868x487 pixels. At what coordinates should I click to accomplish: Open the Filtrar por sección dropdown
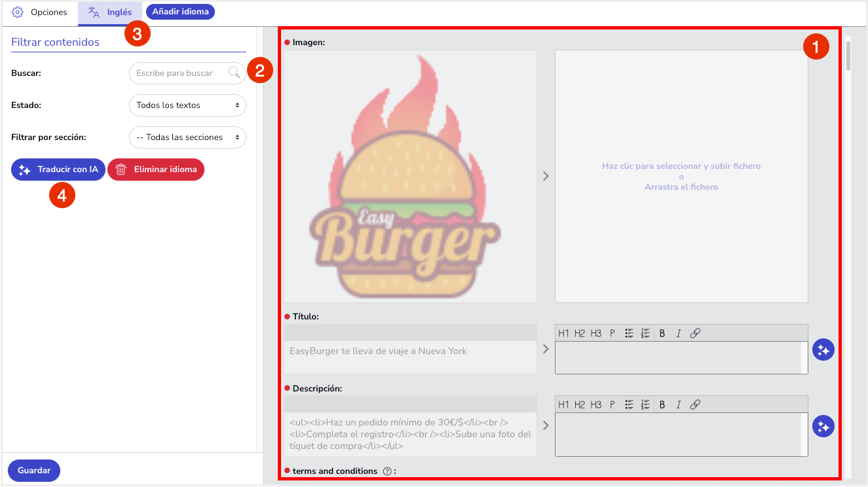pyautogui.click(x=187, y=137)
